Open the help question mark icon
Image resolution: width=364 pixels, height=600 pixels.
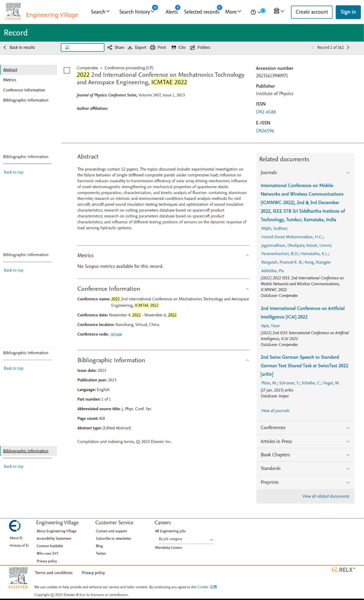pyautogui.click(x=253, y=12)
